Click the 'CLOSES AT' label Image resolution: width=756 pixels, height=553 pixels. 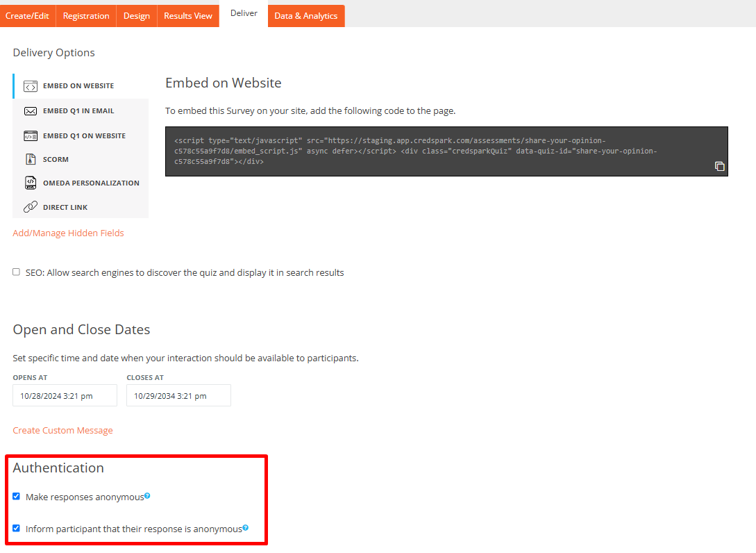click(145, 378)
